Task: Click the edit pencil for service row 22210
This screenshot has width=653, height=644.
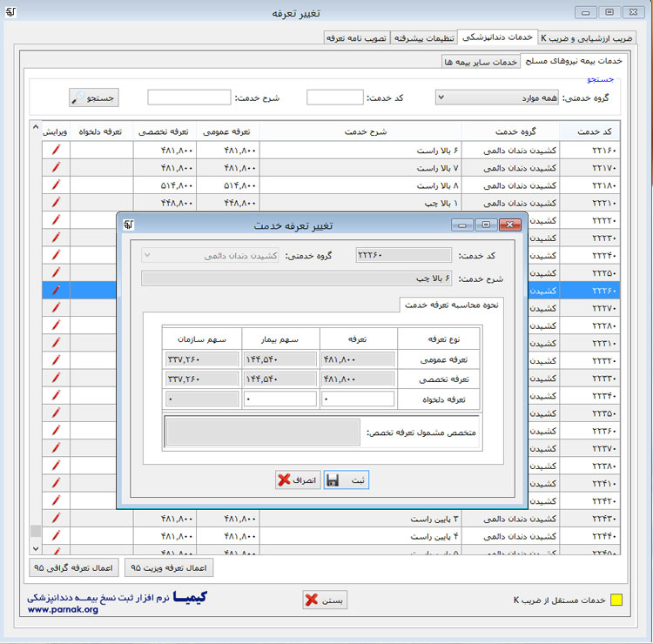Action: pyautogui.click(x=56, y=202)
